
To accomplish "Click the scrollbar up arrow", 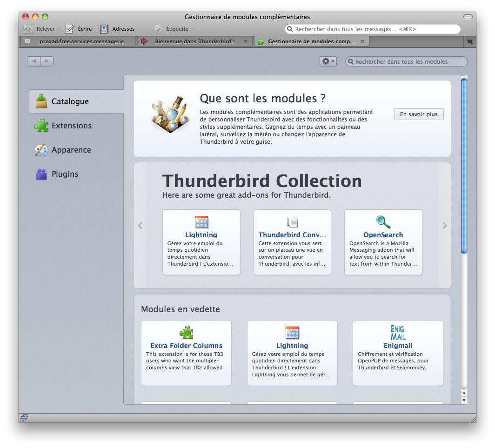I will pyautogui.click(x=464, y=393).
